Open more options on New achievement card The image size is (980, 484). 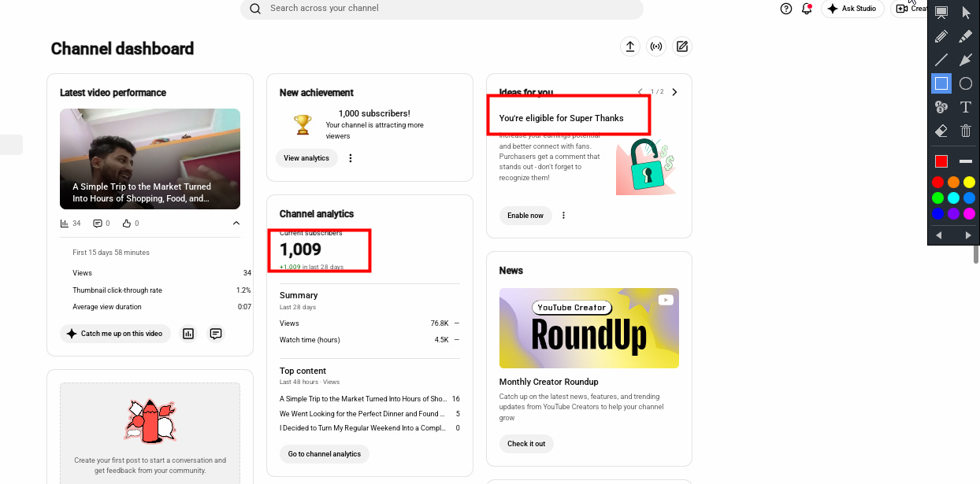click(x=351, y=158)
